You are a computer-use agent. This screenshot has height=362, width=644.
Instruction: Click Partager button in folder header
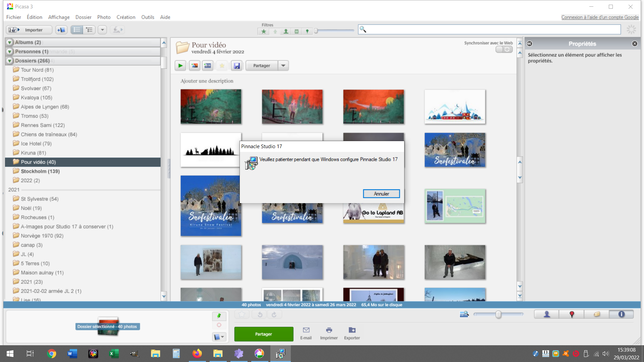[x=262, y=66]
